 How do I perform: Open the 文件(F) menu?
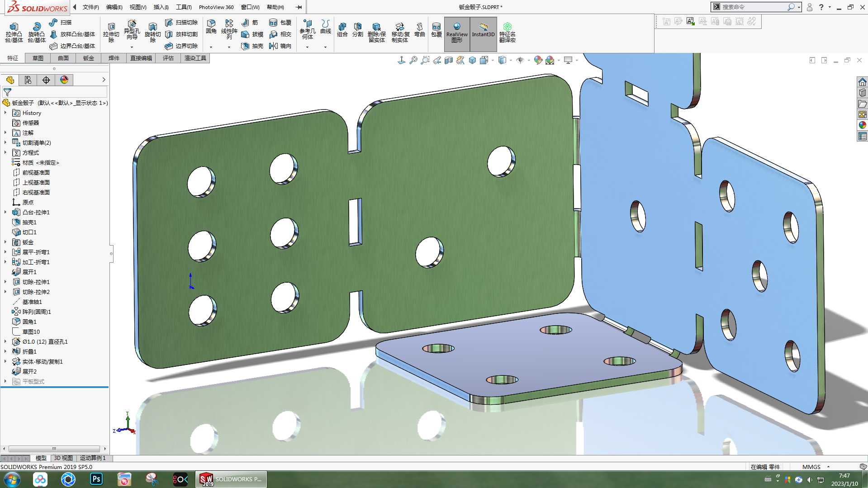pos(90,7)
